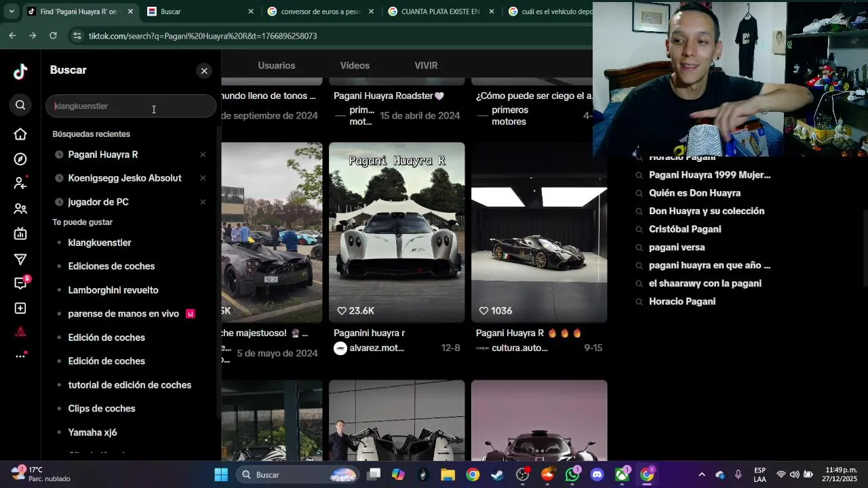Image resolution: width=868 pixels, height=488 pixels.
Task: Click the Windows taskbar Buscar search box
Action: [298, 474]
